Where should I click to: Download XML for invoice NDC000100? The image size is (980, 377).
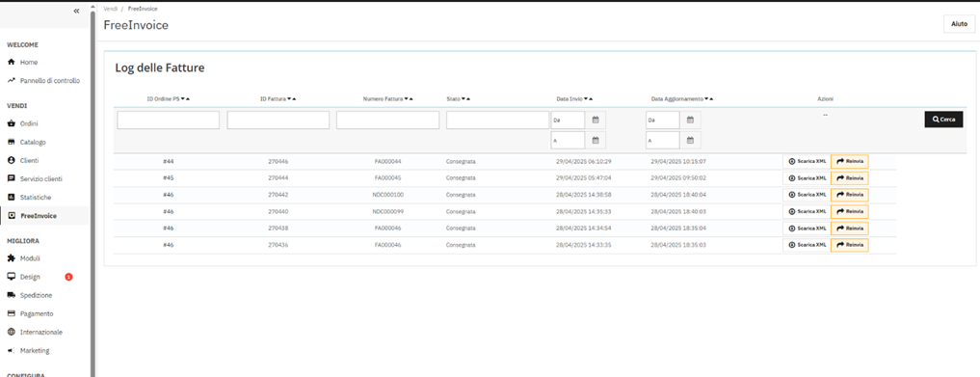807,195
